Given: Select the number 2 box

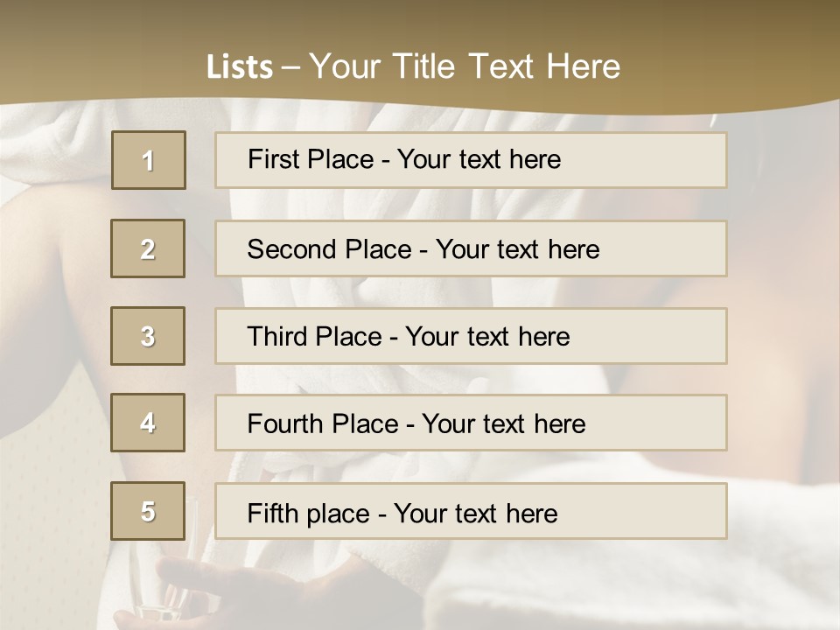Looking at the screenshot, I should tap(148, 248).
